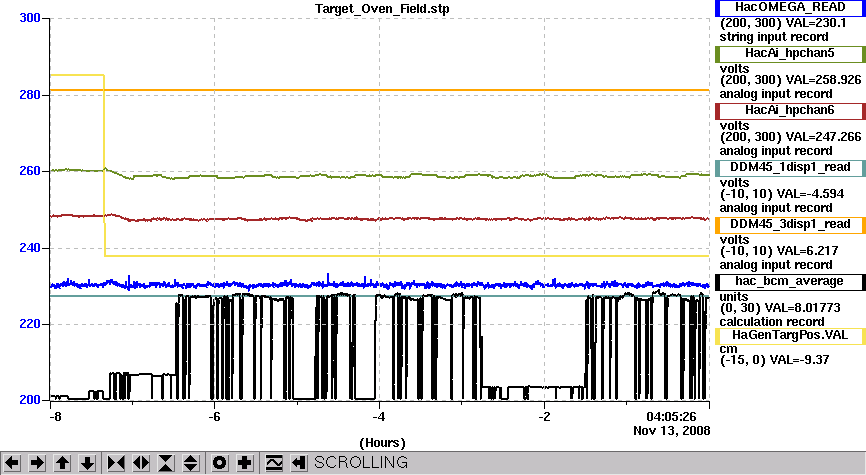The width and height of the screenshot is (866, 475).
Task: Click the cm units label
Action: coord(728,349)
